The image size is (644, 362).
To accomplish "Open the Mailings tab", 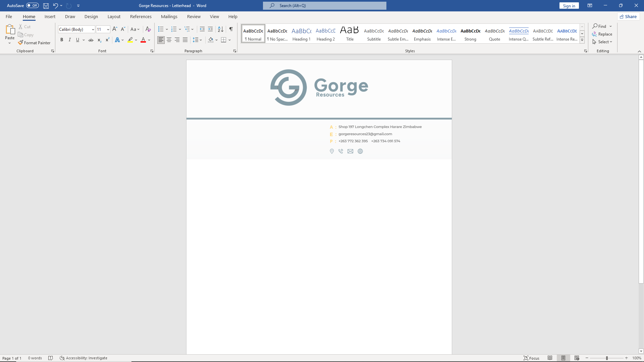I will click(169, 16).
